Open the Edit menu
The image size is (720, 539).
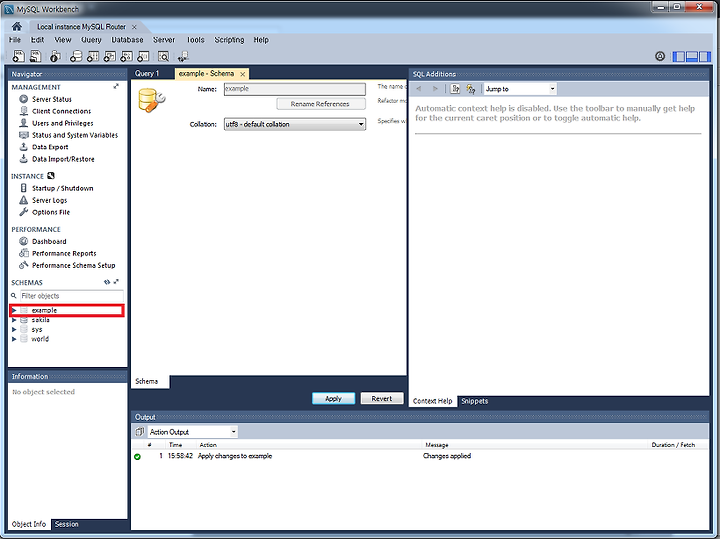click(x=37, y=40)
